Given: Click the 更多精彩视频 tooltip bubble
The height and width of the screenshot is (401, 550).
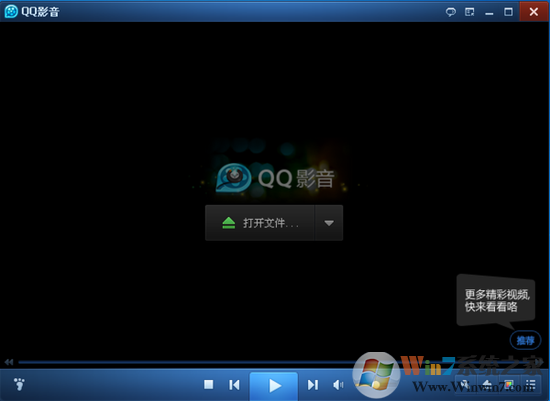Looking at the screenshot, I should pyautogui.click(x=496, y=300).
